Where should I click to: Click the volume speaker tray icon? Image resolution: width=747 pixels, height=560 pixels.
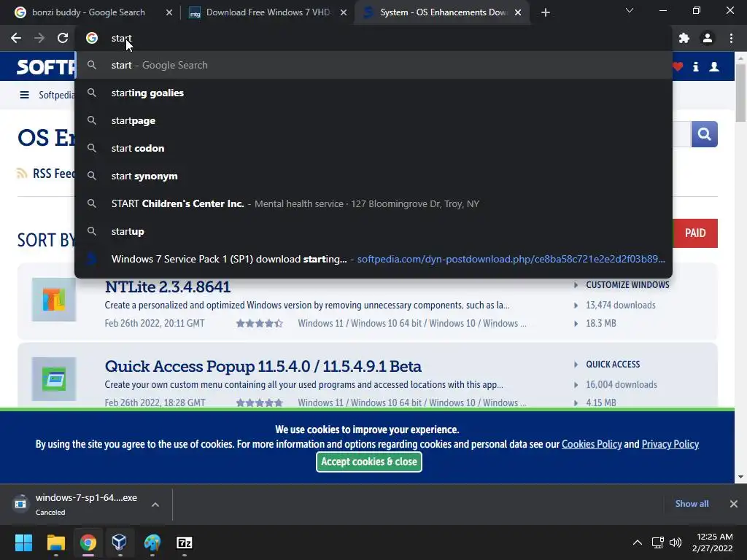pyautogui.click(x=676, y=542)
